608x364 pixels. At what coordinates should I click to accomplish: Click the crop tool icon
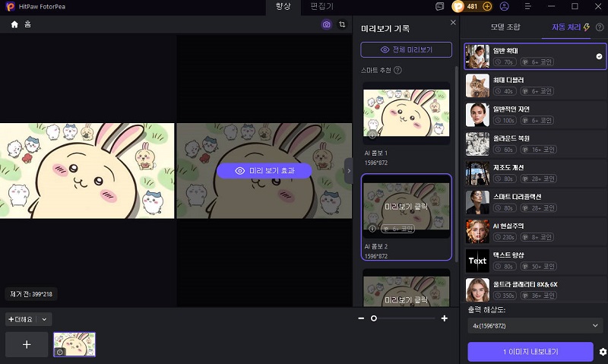342,24
